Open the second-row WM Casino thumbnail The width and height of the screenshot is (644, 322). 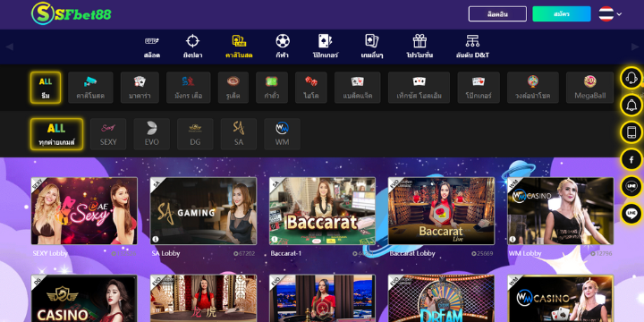tap(561, 299)
